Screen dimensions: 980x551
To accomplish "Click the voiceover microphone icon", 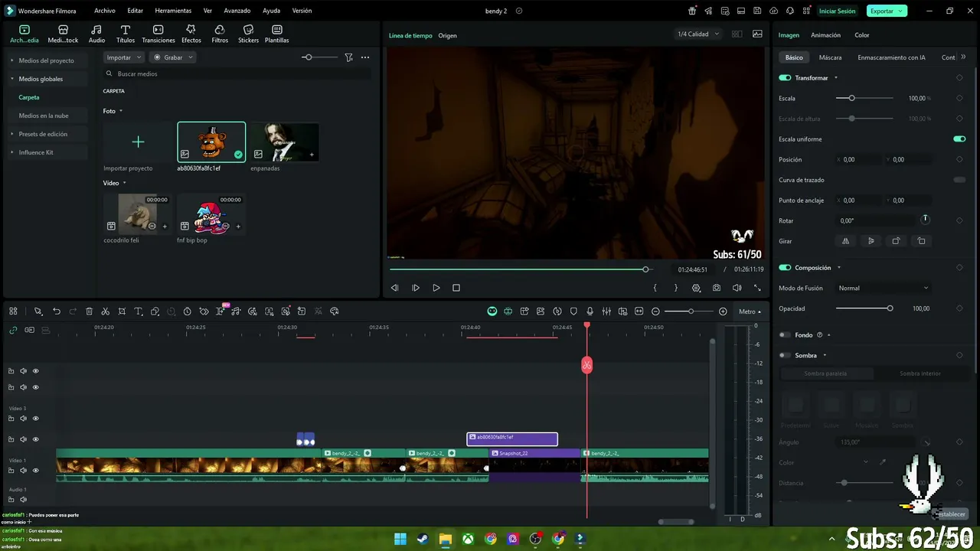I will coord(590,311).
